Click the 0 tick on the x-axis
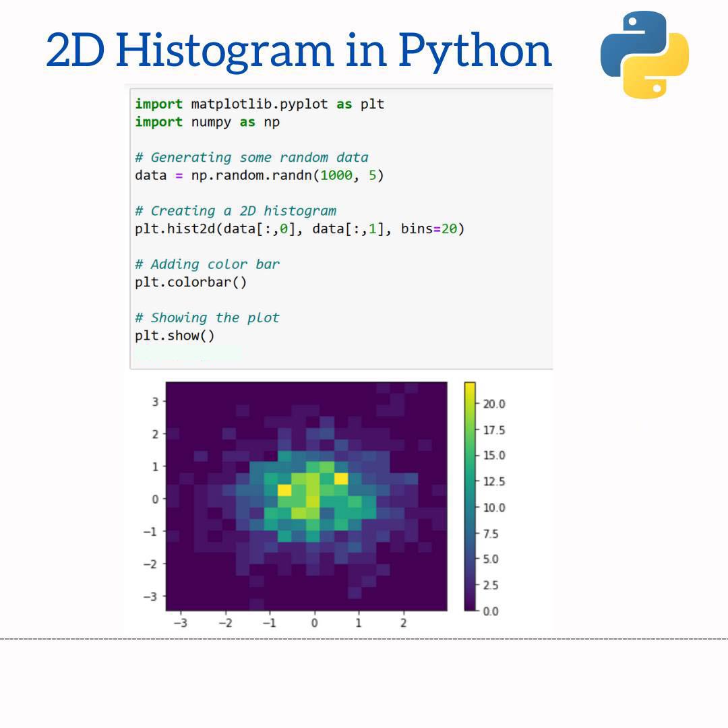 (x=314, y=623)
